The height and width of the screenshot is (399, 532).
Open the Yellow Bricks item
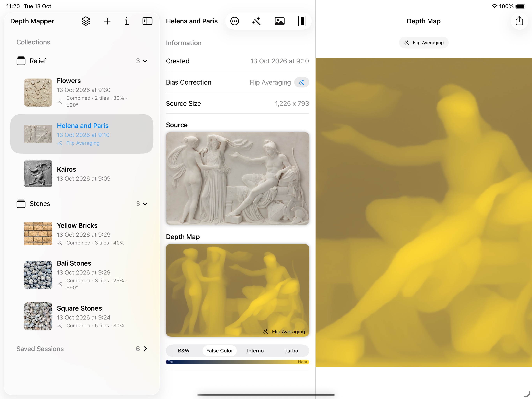(82, 234)
